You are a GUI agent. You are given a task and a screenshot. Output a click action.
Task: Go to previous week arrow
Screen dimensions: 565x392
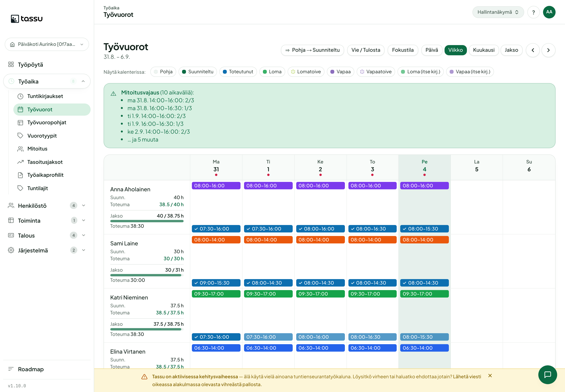pos(533,50)
